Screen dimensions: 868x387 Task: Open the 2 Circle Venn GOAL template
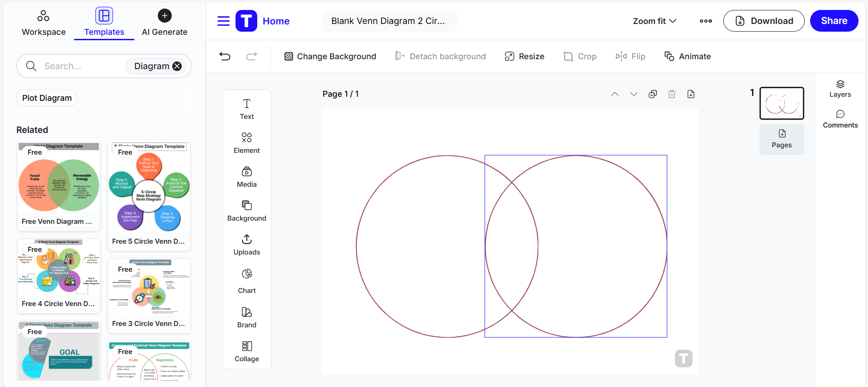[x=59, y=351]
